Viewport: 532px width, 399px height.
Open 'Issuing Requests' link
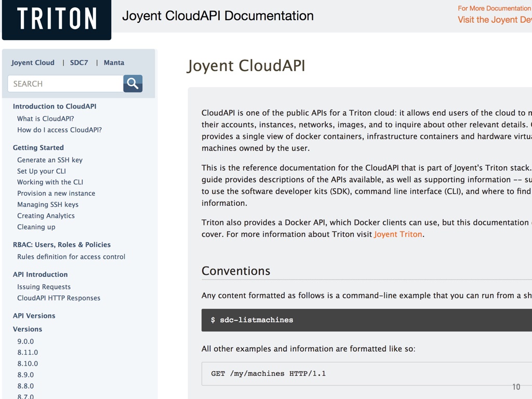click(44, 287)
